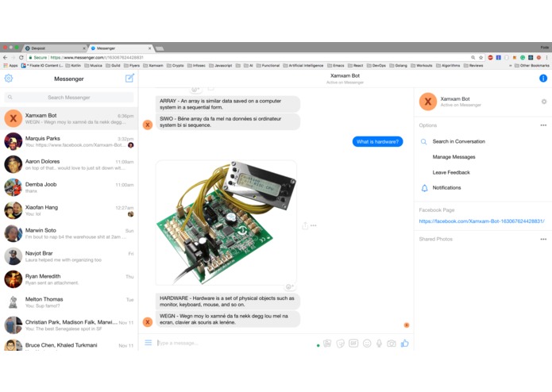Screen dimensions: 552x392
Task: Click the circuit board image thumbnail
Action: coord(226,222)
